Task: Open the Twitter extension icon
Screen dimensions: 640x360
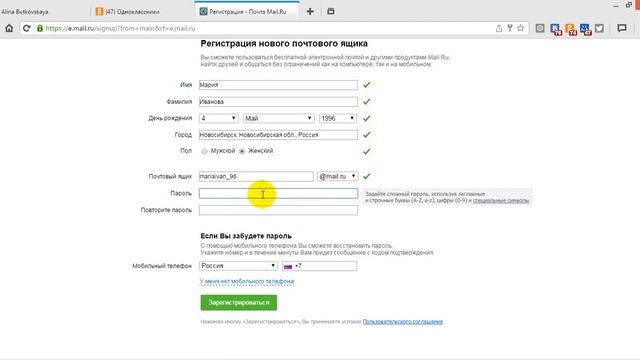Action: [x=599, y=28]
